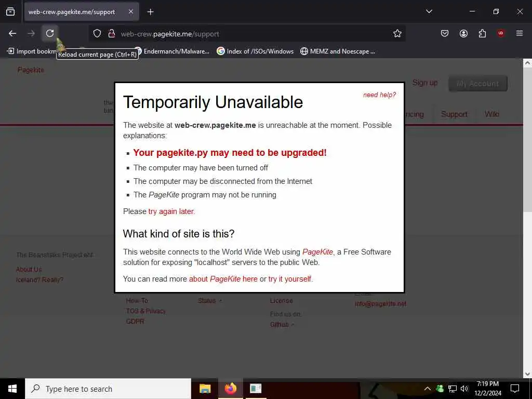The image size is (532, 399).
Task: Open the Status footer link
Action: 207,301
